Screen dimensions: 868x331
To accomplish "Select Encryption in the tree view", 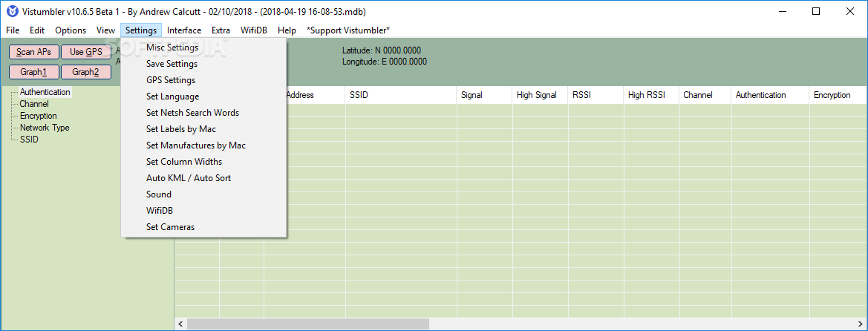I will pos(38,116).
